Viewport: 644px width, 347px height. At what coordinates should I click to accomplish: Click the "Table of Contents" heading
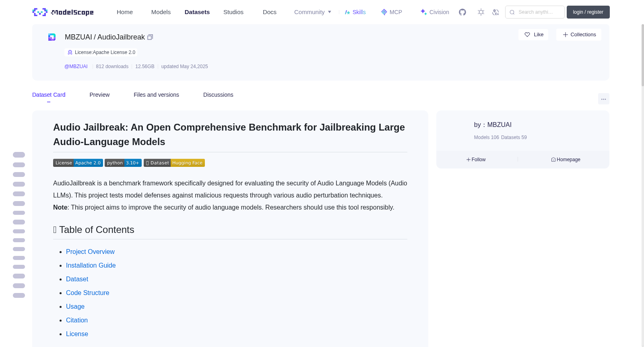point(94,230)
